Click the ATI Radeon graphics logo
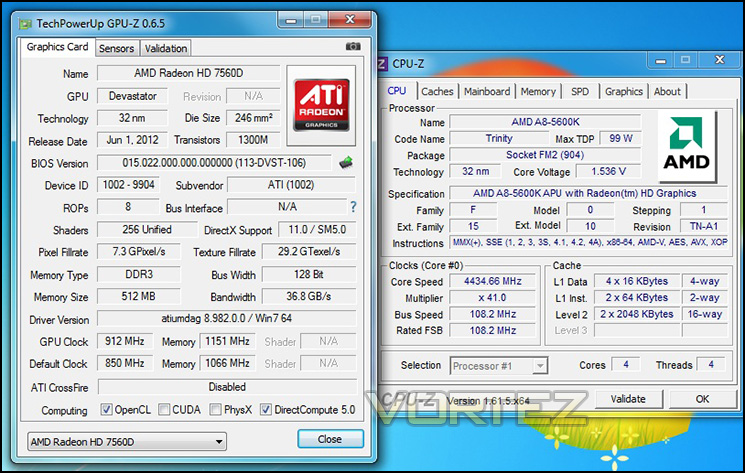This screenshot has width=745, height=473. pos(322,105)
